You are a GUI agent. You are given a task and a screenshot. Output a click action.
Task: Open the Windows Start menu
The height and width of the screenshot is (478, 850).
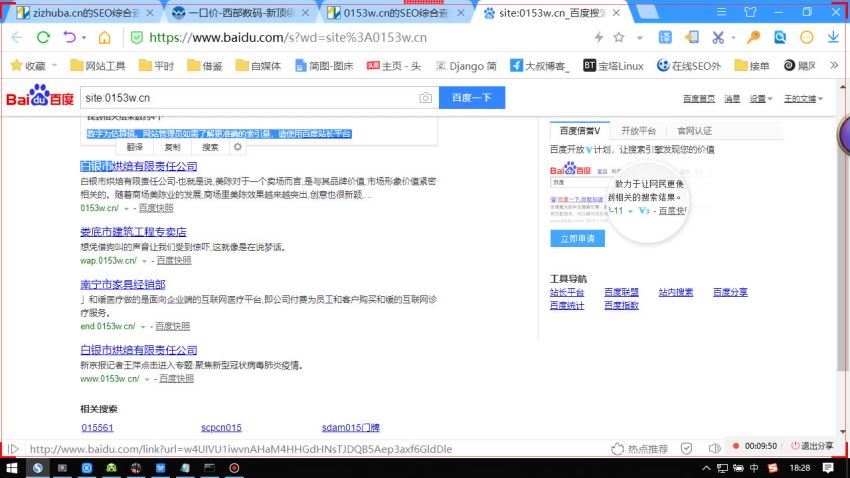[12, 468]
